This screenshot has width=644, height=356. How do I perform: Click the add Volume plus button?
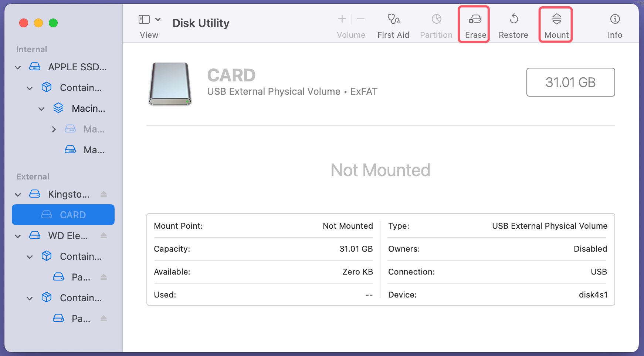point(342,19)
